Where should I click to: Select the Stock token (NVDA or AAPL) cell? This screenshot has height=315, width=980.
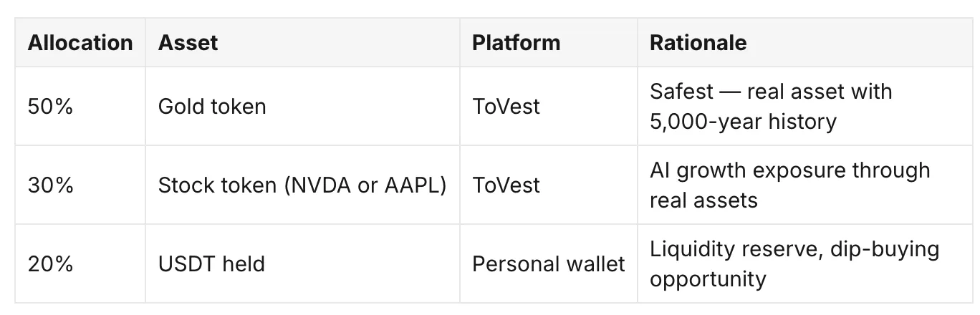[x=302, y=185]
